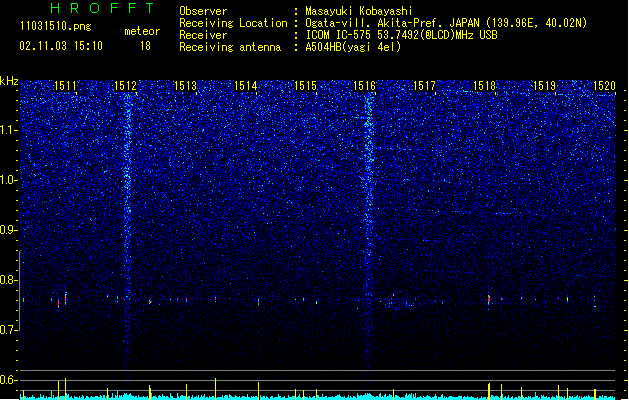Click time marker 1515

click(x=305, y=86)
